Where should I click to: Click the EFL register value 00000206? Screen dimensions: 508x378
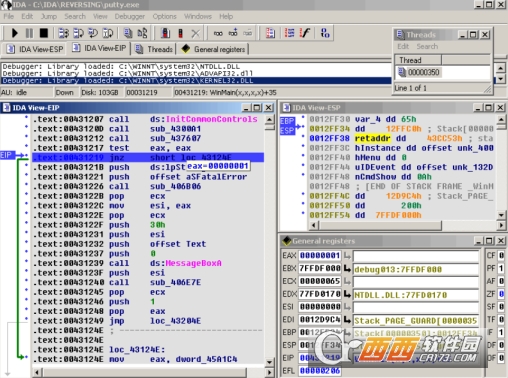(x=320, y=371)
